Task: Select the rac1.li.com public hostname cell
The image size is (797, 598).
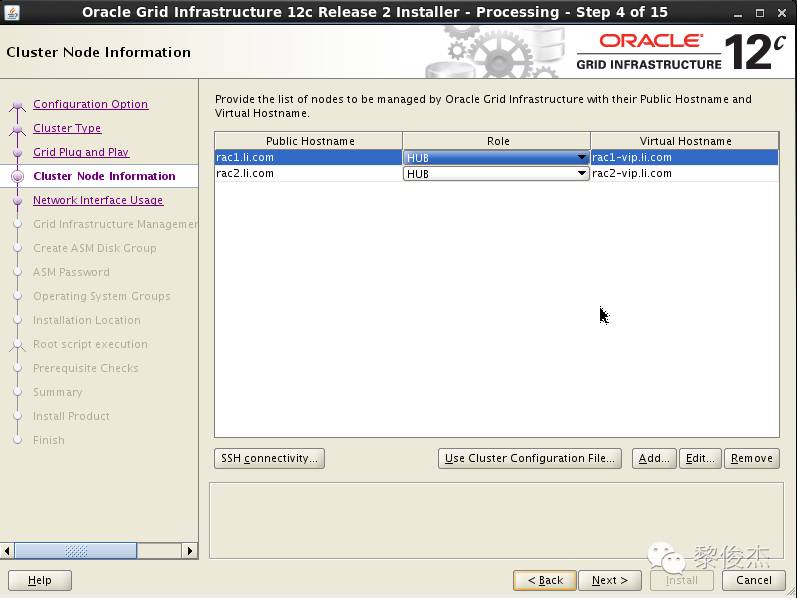Action: (309, 157)
